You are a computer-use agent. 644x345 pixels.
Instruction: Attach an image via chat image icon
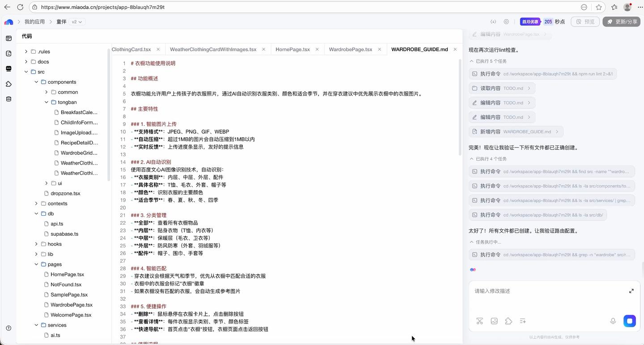(x=494, y=321)
